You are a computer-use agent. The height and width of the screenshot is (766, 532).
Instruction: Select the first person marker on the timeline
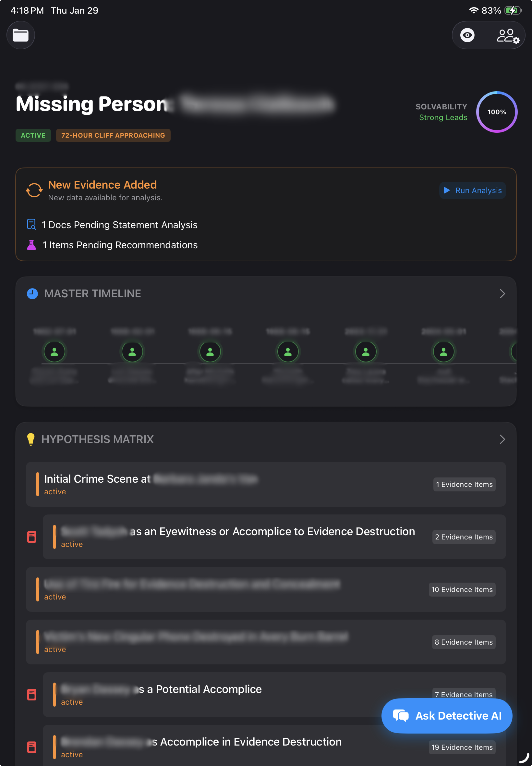pos(55,352)
